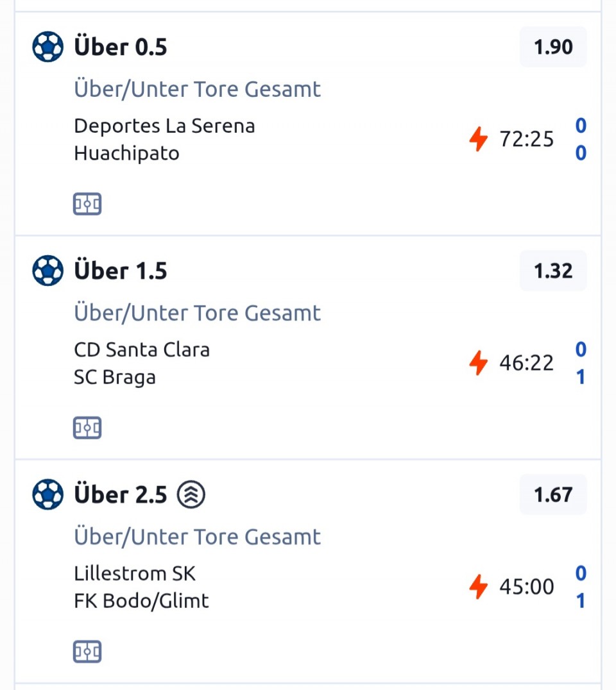Open Über/Unter Tore Gesamt market for SC Braga match
Viewport: 616px width, 690px height.
point(198,313)
